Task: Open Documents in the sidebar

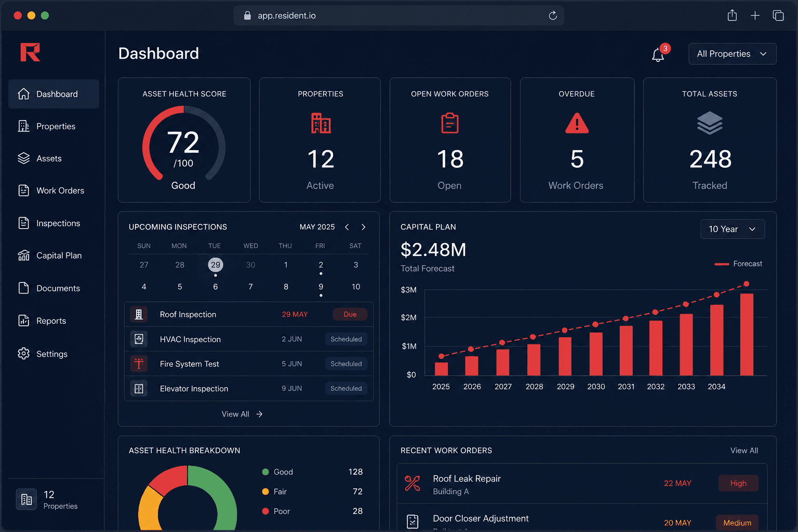Action: click(54, 288)
